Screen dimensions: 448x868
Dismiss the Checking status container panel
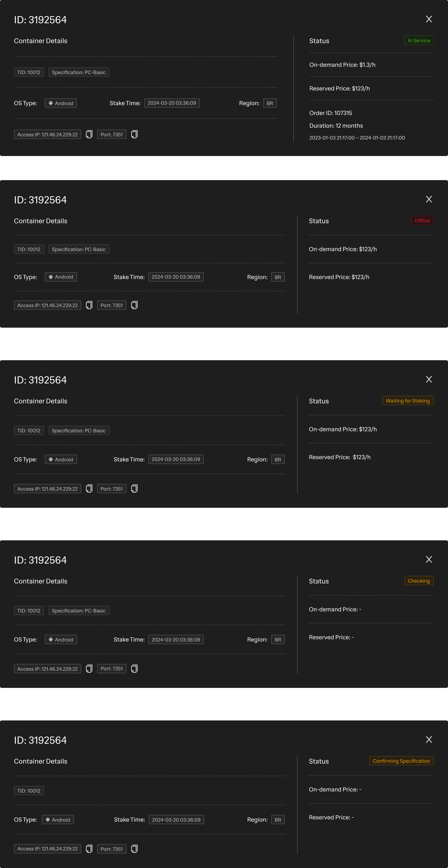click(x=429, y=560)
